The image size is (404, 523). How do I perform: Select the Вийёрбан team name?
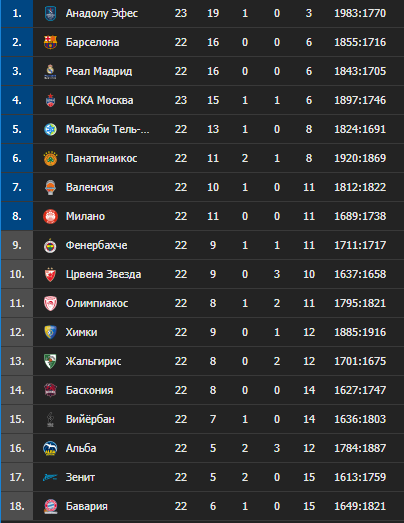pyautogui.click(x=90, y=419)
